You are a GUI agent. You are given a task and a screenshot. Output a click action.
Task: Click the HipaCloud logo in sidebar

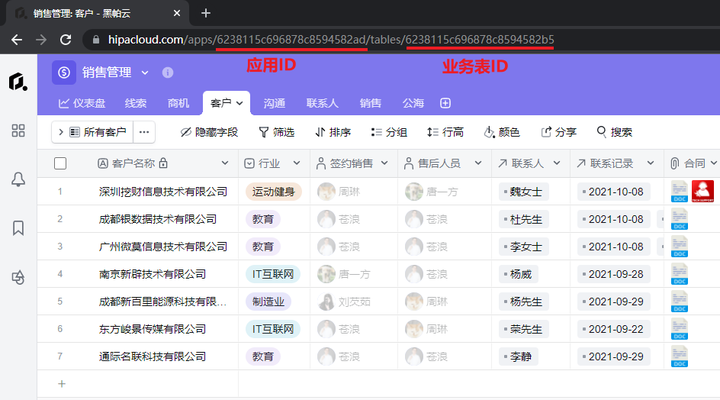pos(18,82)
